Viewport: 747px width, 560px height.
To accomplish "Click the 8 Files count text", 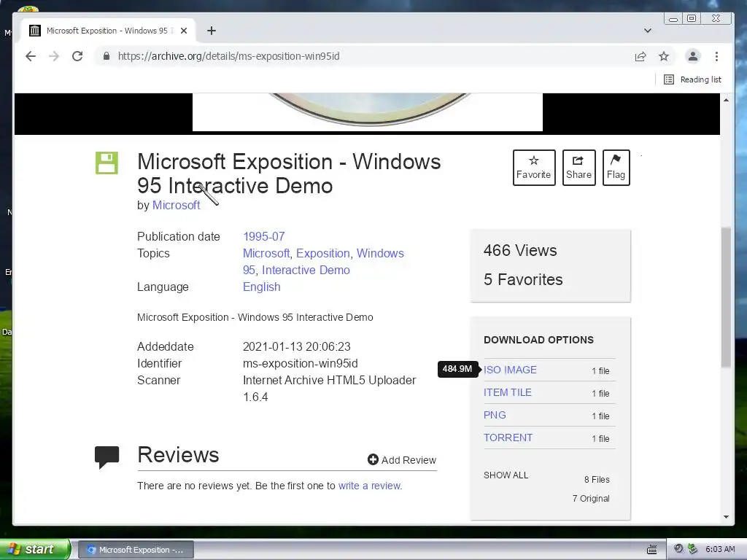I will pos(597,480).
